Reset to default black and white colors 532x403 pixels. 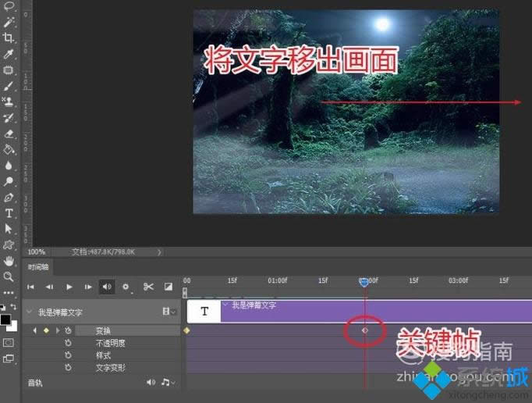[x=2, y=307]
